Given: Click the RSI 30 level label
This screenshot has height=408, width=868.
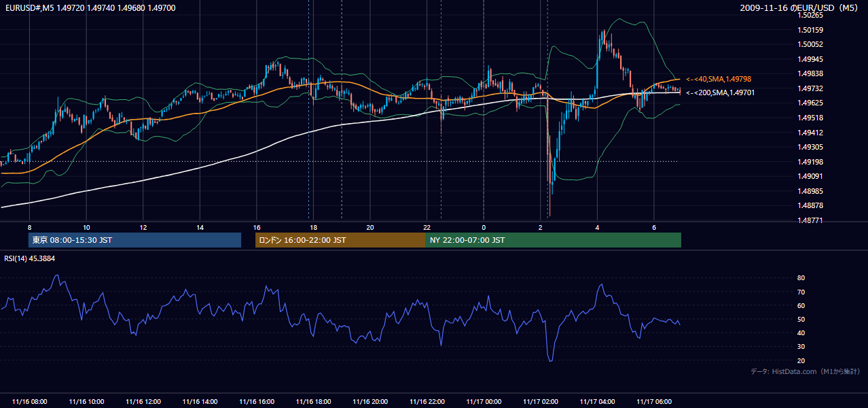Looking at the screenshot, I should 801,347.
